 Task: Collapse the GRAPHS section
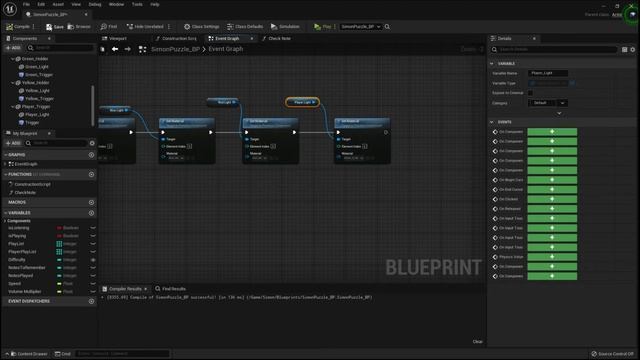(6, 155)
